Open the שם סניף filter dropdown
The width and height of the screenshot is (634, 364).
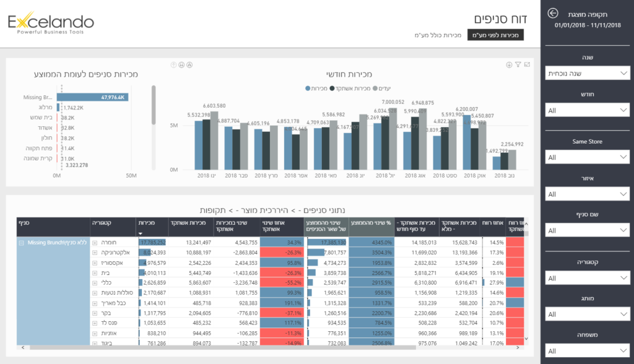pyautogui.click(x=587, y=230)
